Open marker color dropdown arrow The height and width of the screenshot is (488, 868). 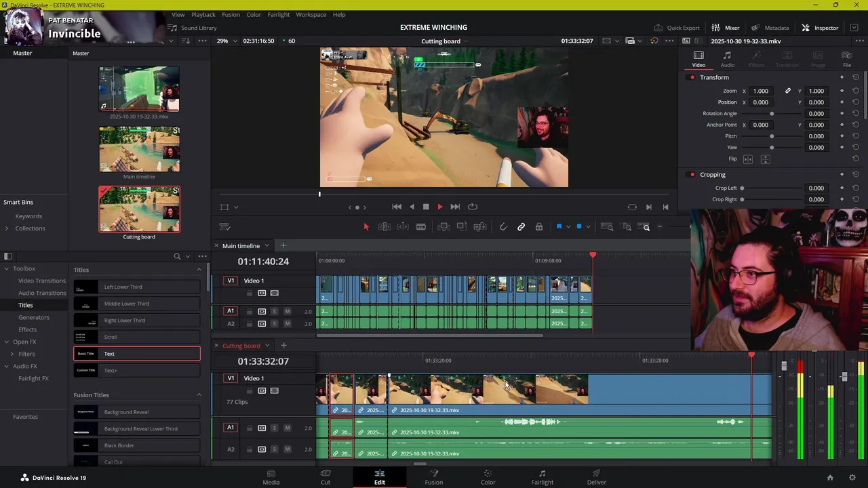[587, 227]
